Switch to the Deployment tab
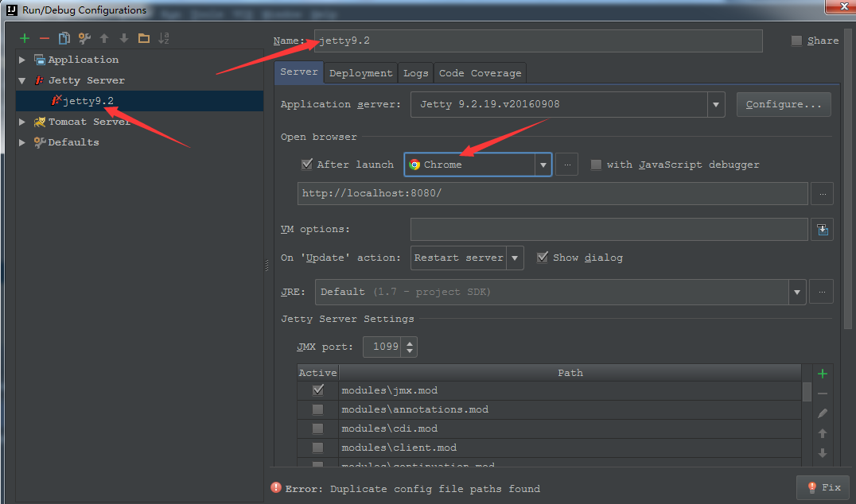Screen dimensions: 856x504 tap(361, 73)
